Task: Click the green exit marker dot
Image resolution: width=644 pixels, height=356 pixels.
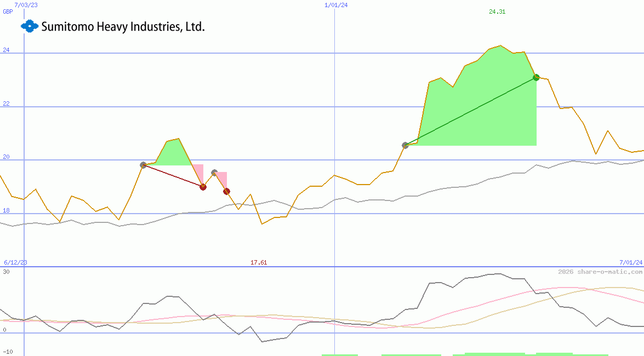Action: click(536, 77)
